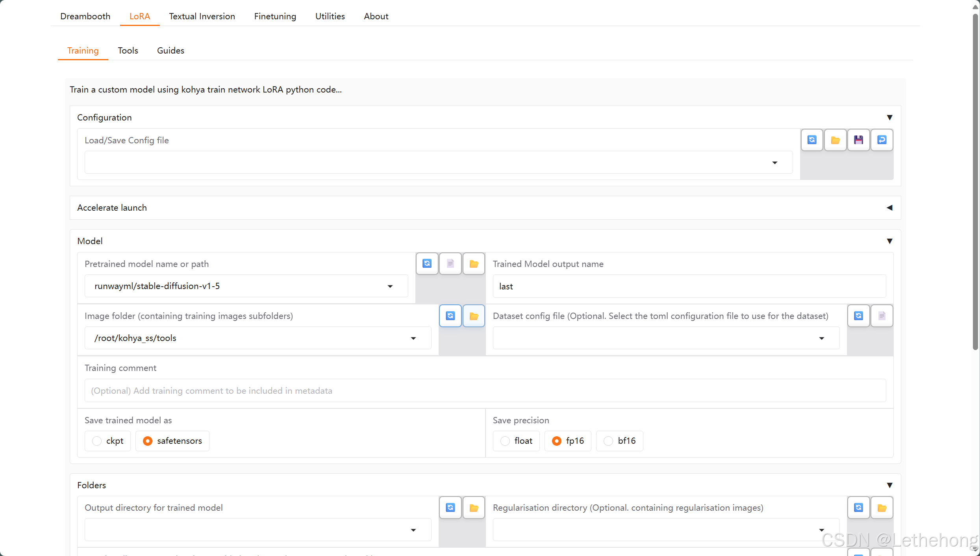Click the refresh icon beside Load/Save Config file
The width and height of the screenshot is (980, 556).
coord(812,140)
